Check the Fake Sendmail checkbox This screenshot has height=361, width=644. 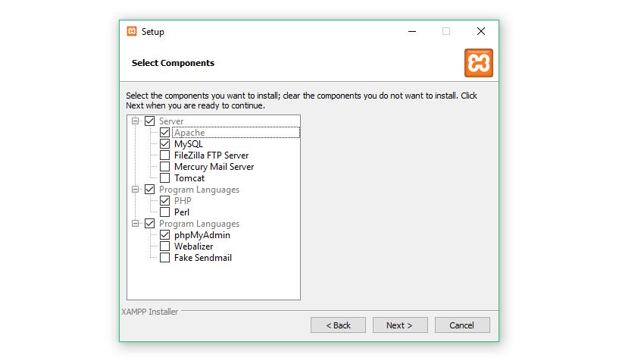click(x=164, y=258)
